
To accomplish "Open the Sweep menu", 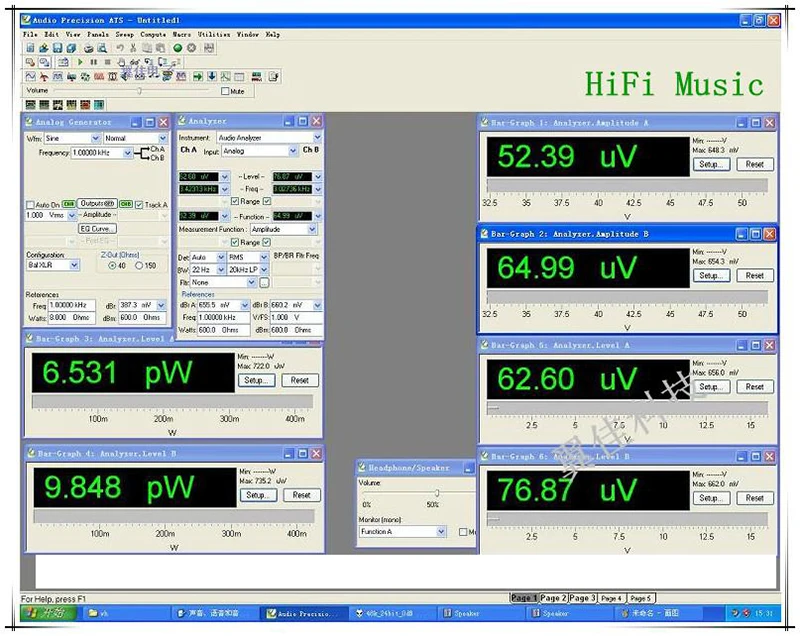I will point(124,34).
